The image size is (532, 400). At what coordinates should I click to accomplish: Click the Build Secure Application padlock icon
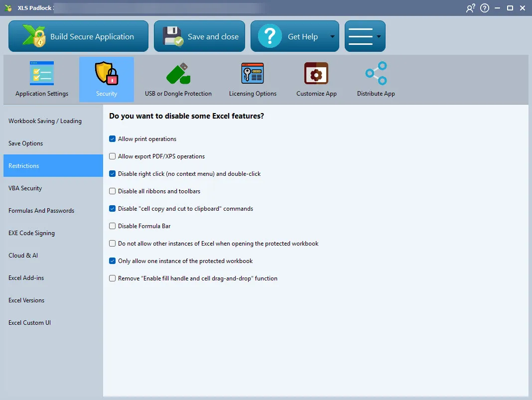pyautogui.click(x=34, y=36)
